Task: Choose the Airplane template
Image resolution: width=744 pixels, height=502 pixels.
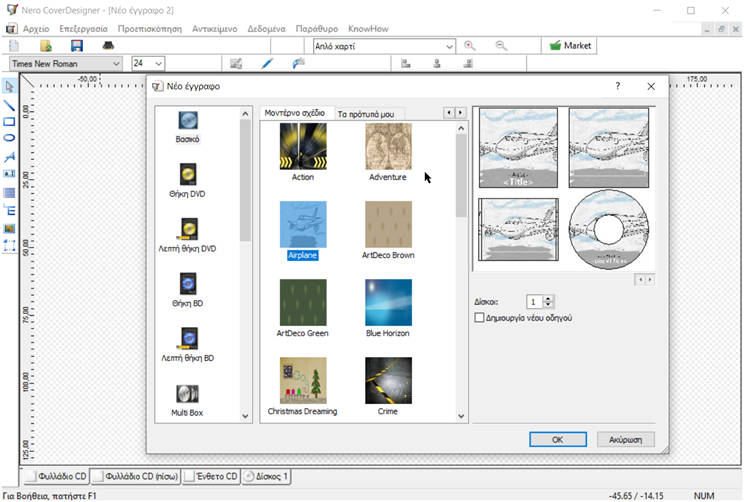Action: [x=303, y=224]
